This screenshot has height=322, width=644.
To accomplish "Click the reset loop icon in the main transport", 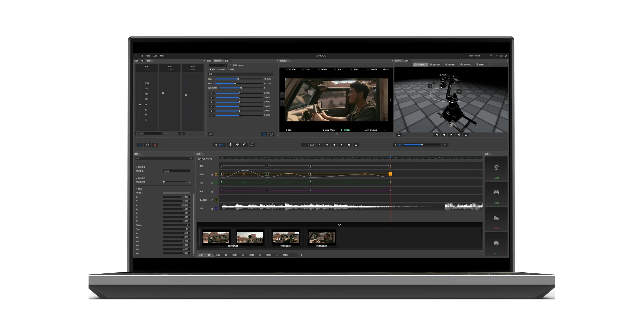I will point(356,145).
